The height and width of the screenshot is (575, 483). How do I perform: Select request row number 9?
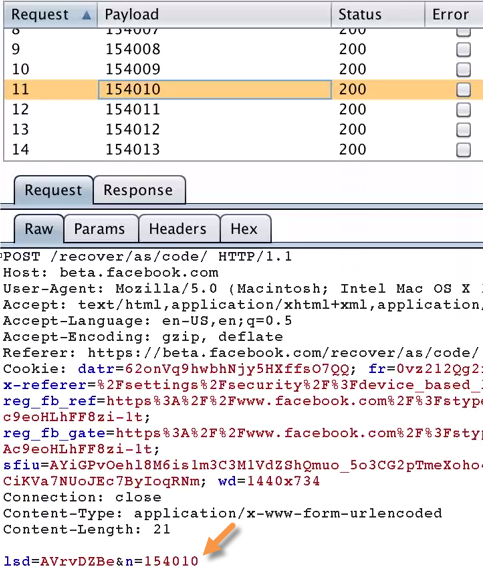point(16,49)
